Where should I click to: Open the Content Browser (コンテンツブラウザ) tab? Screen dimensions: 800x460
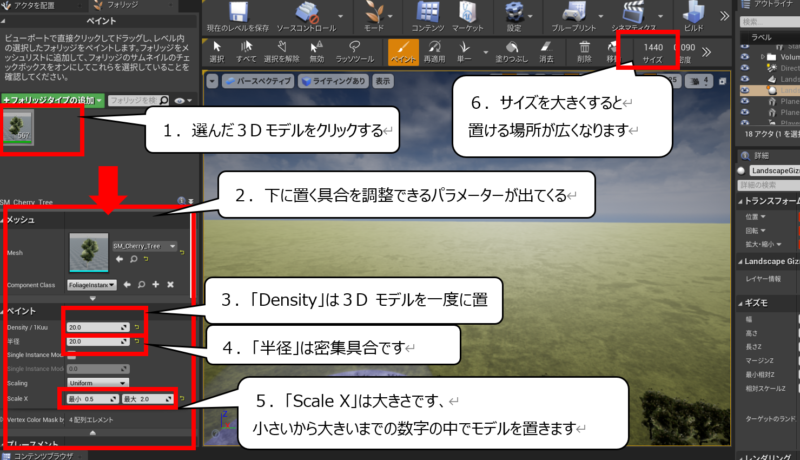(43, 456)
